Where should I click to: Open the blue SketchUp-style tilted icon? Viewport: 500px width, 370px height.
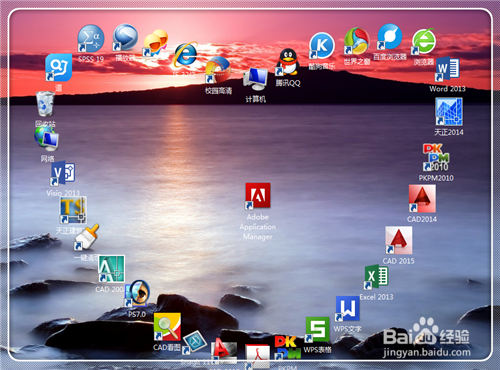[195, 342]
